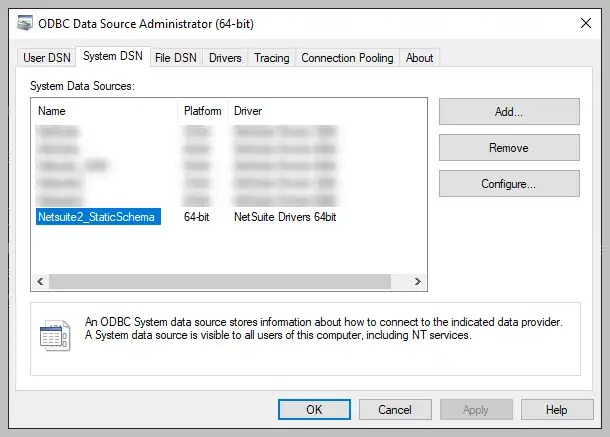The height and width of the screenshot is (437, 610).
Task: Show the About tab
Action: (x=419, y=58)
